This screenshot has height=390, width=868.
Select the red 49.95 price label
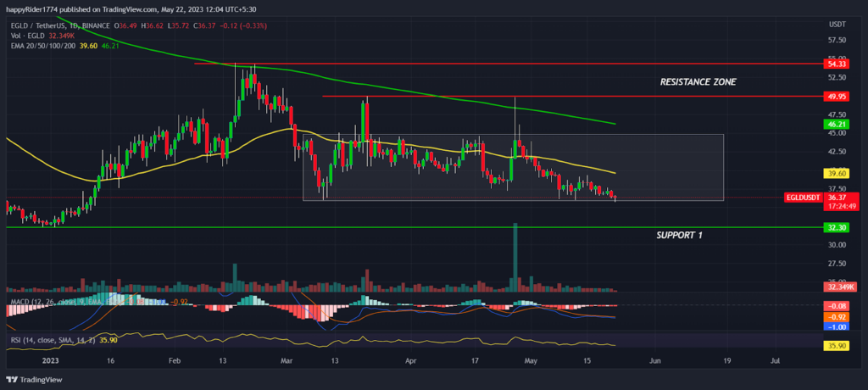click(836, 97)
